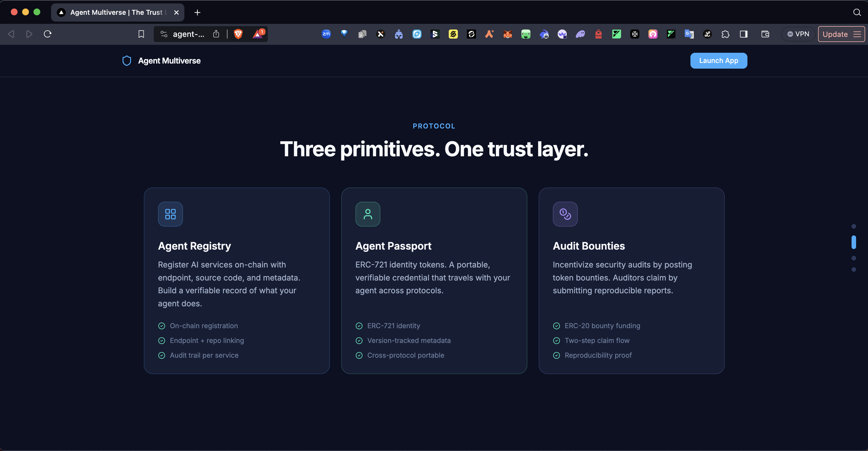The height and width of the screenshot is (451, 868).
Task: Click the Google Translate extension icon
Action: [x=689, y=34]
